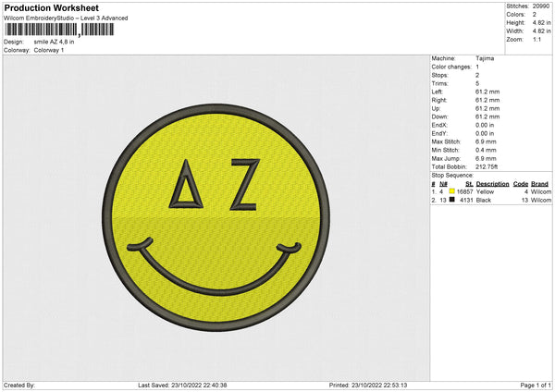Viewport: 555px width, 392px height.
Task: Click the Stitches value 20990
Action: [x=541, y=6]
